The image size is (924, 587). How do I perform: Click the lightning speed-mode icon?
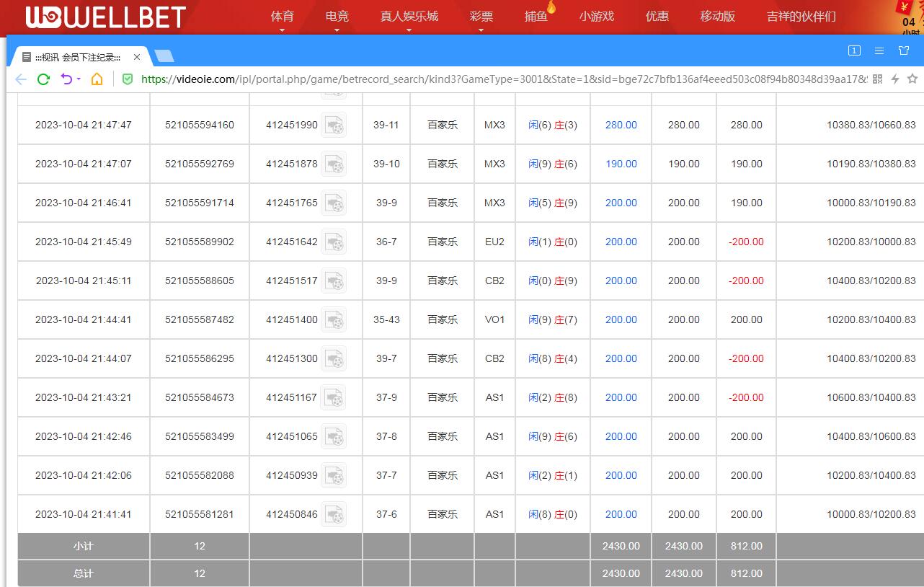click(x=895, y=79)
